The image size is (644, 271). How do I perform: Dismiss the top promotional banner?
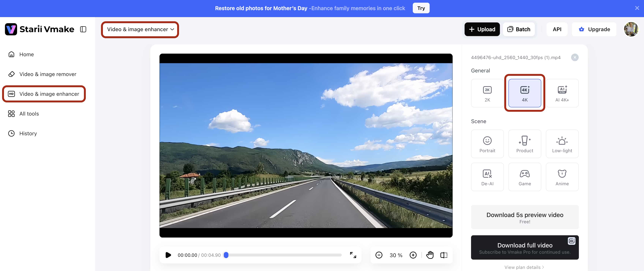(637, 8)
